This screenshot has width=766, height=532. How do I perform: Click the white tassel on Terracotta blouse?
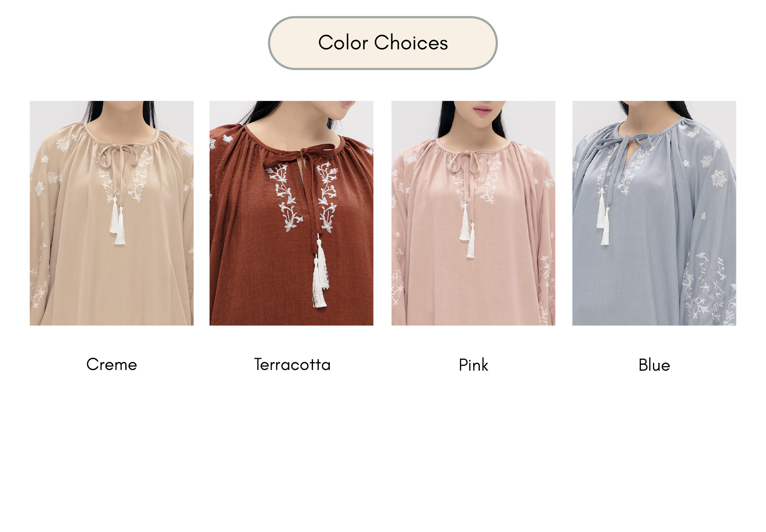320,274
